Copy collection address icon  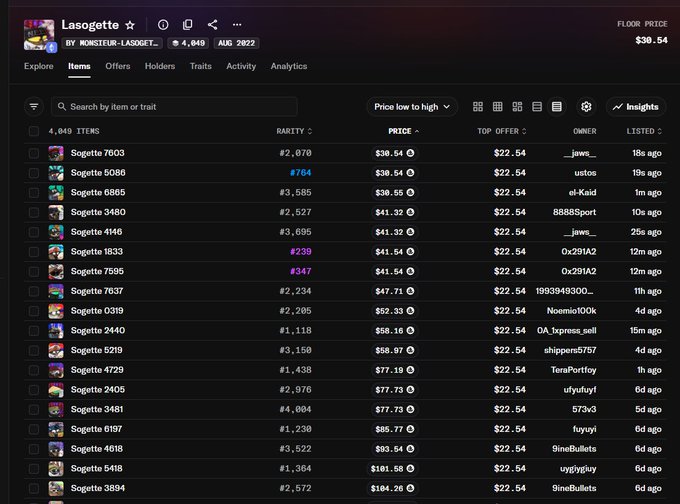(187, 25)
